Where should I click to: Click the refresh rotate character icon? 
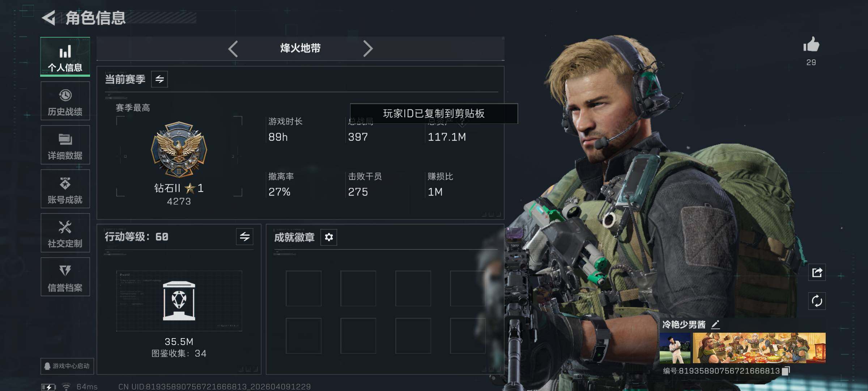817,301
